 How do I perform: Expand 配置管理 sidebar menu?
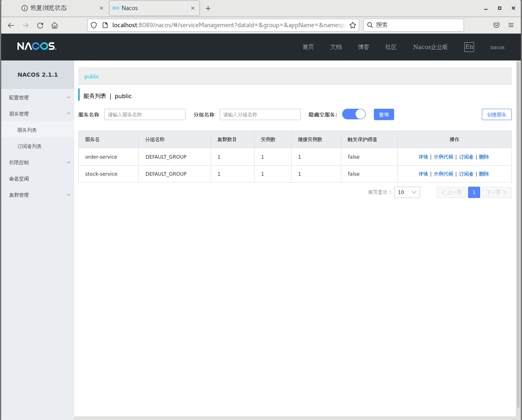(38, 97)
